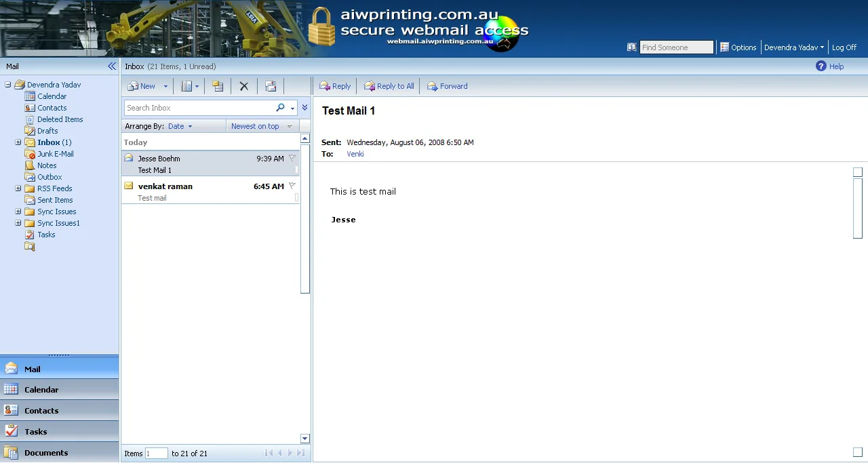Open Jesse Boehm message at 9:39 AM
Screen dimensions: 868x463
[x=210, y=164]
